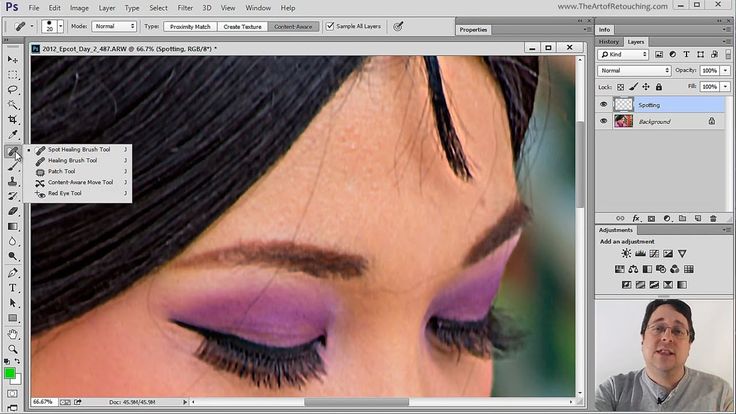This screenshot has height=414, width=736.
Task: Select the Lasso tool
Action: (13, 90)
